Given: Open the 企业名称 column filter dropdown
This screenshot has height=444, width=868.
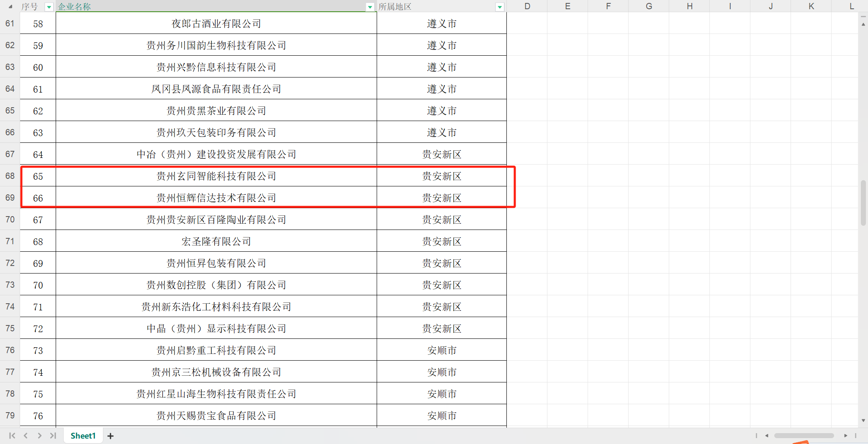Looking at the screenshot, I should tap(370, 7).
